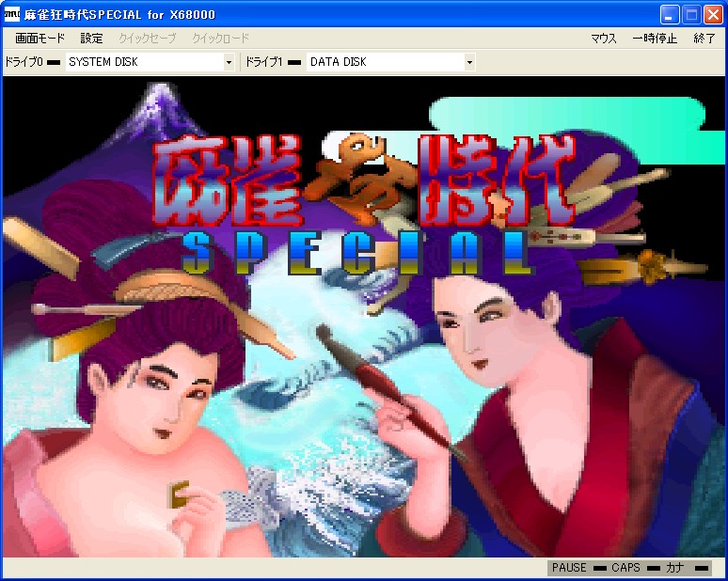Click the ドライブ1 label
Image resolution: width=728 pixels, height=581 pixels.
pos(263,62)
